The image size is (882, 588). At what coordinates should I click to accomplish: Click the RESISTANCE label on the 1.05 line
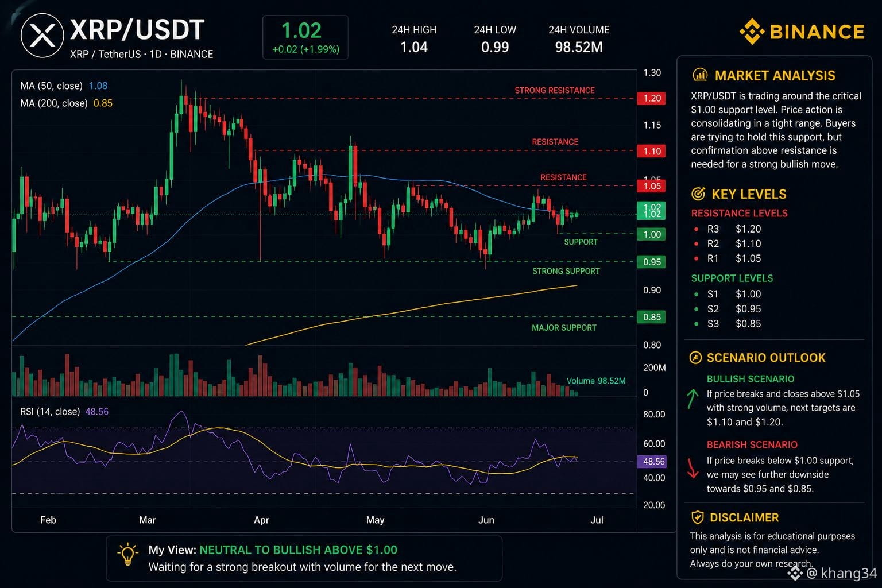click(x=563, y=177)
